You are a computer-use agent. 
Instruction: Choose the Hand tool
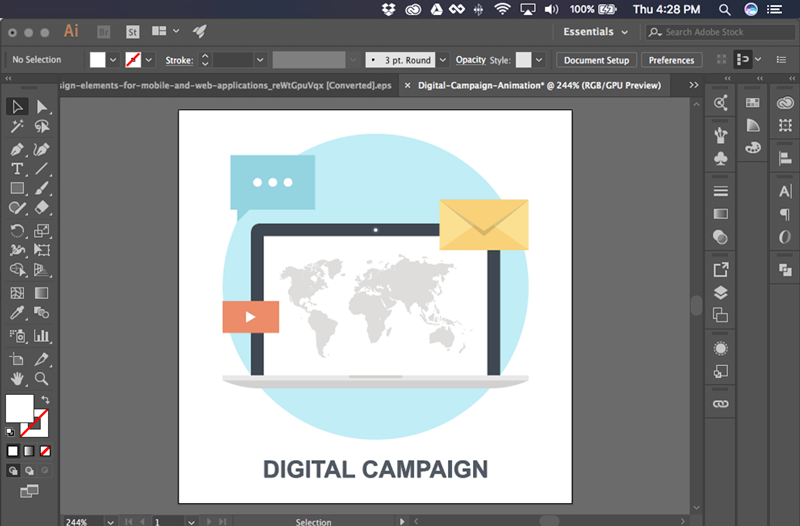[17, 379]
